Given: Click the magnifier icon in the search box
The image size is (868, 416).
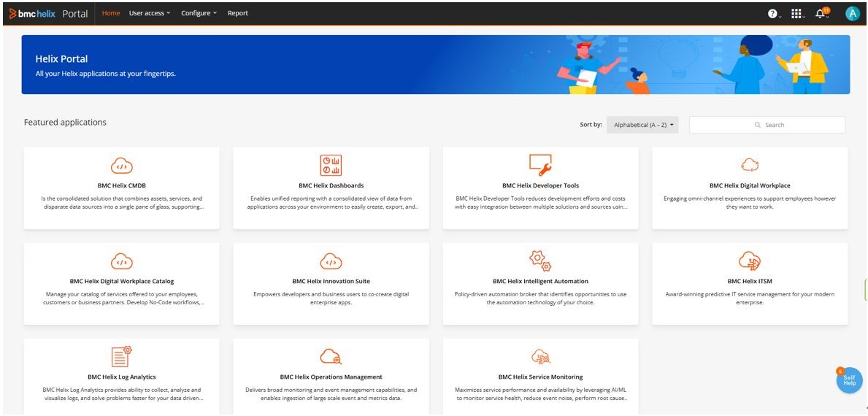Looking at the screenshot, I should [758, 125].
